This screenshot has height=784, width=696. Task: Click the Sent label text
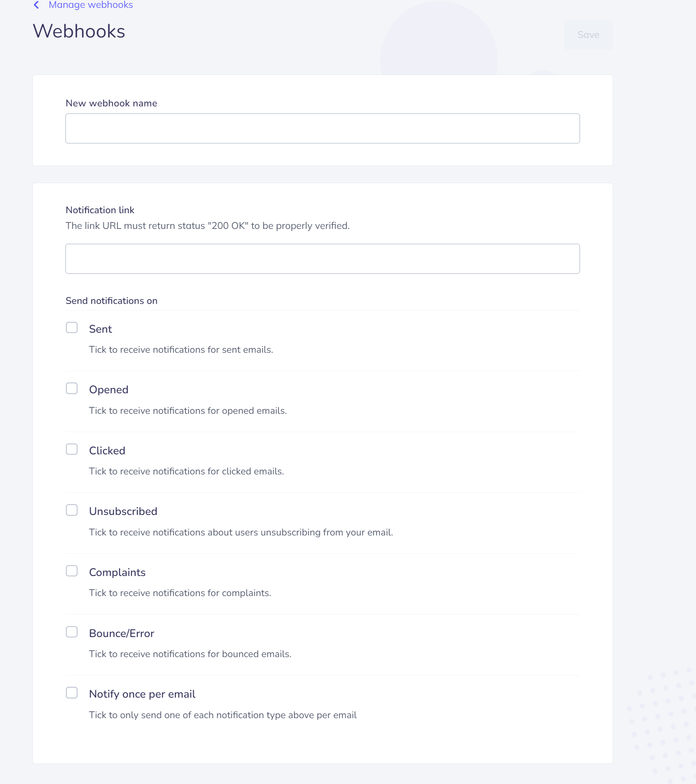[101, 329]
